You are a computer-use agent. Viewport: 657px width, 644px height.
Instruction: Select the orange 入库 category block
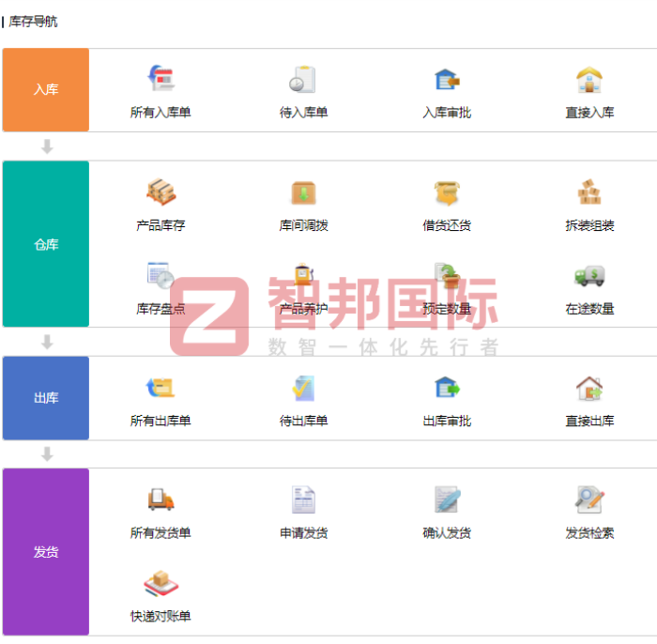[46, 90]
